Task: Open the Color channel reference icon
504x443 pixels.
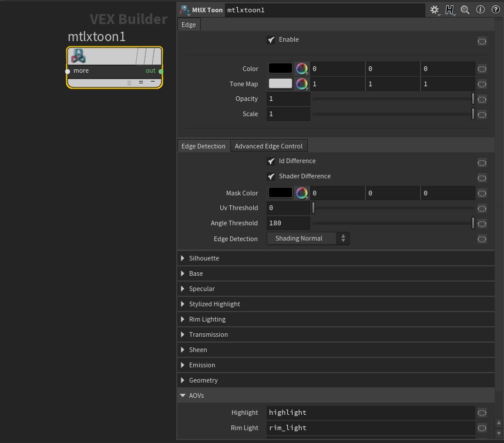Action: (x=482, y=69)
